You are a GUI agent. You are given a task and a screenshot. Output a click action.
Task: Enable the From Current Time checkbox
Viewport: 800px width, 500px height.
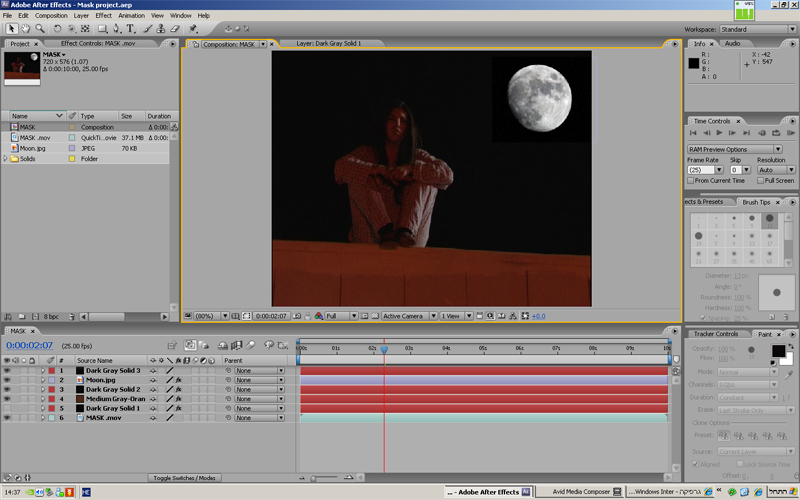pyautogui.click(x=692, y=181)
